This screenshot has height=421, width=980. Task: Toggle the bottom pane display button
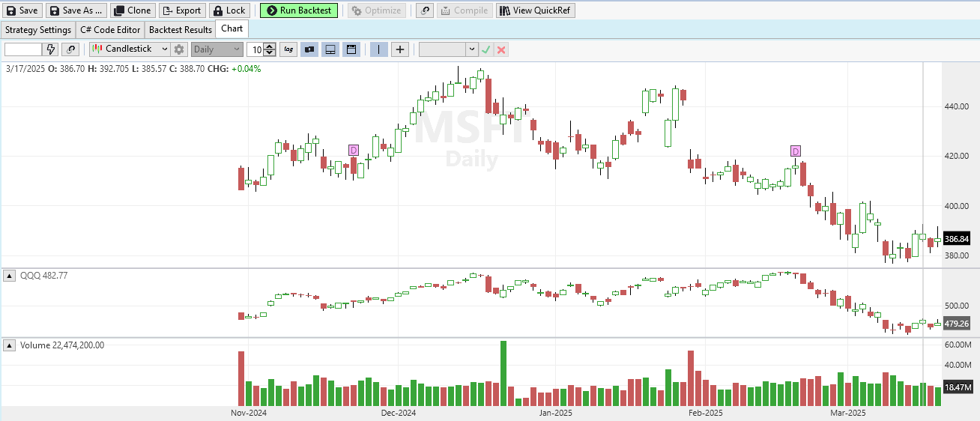coord(330,49)
